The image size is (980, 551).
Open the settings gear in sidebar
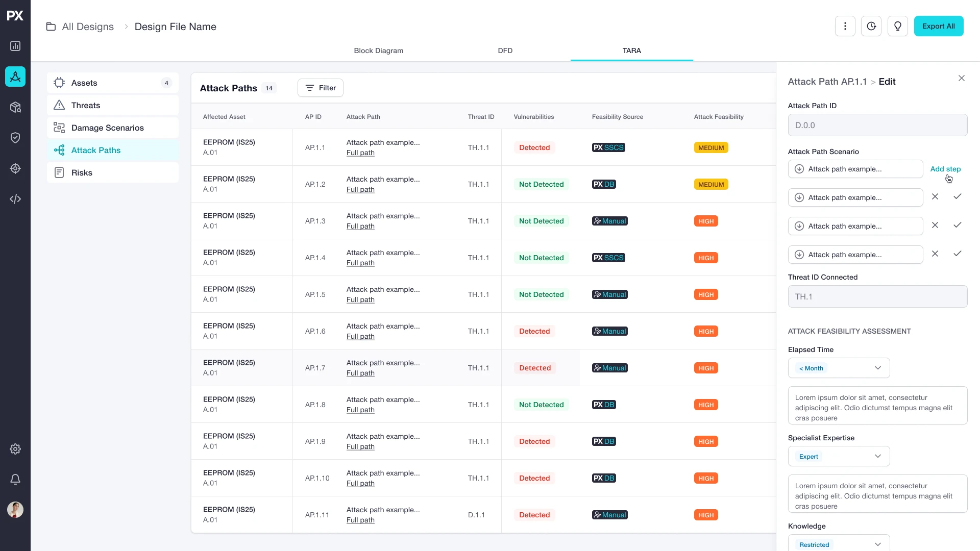15,449
